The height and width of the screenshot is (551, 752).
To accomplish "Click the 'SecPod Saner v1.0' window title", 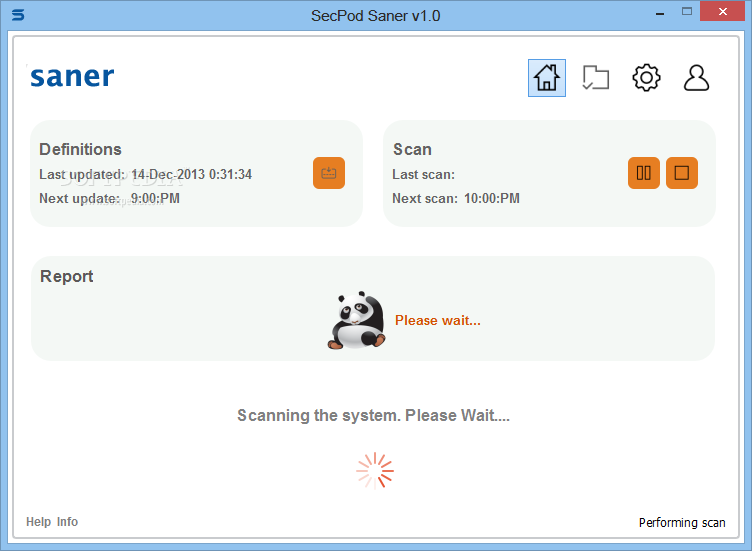I will coord(376,16).
